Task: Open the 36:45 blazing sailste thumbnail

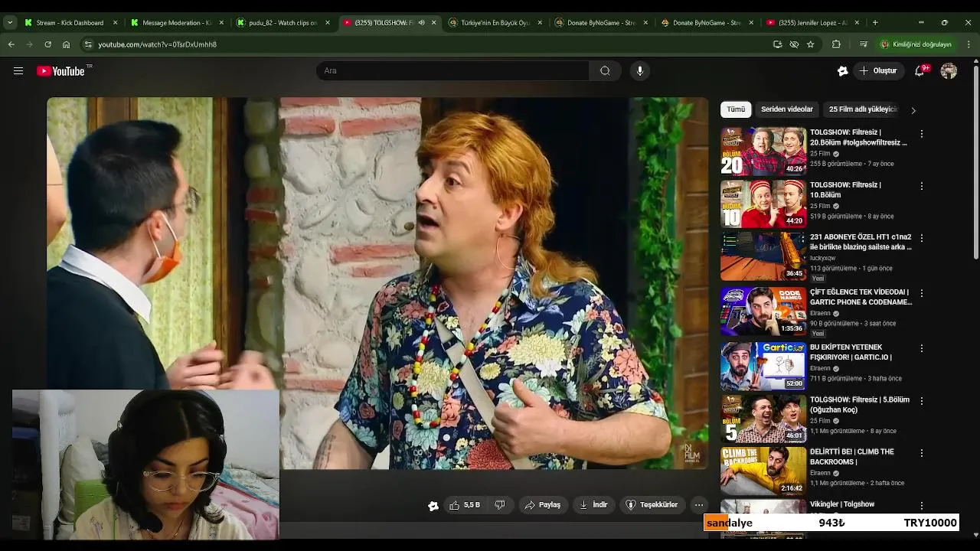Action: click(763, 256)
